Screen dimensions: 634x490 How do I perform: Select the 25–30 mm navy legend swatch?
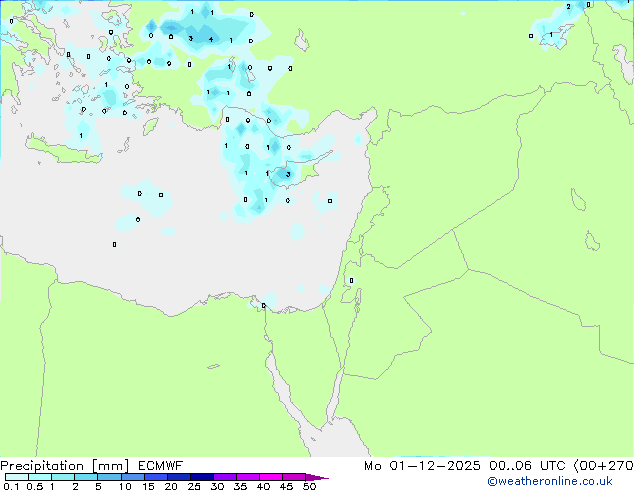click(x=201, y=477)
